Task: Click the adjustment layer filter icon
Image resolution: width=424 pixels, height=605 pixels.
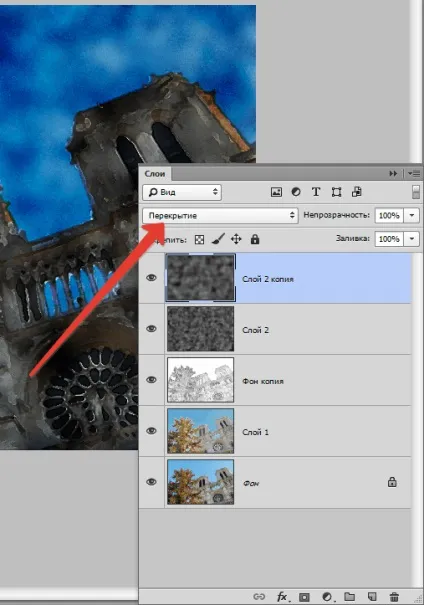Action: [296, 192]
